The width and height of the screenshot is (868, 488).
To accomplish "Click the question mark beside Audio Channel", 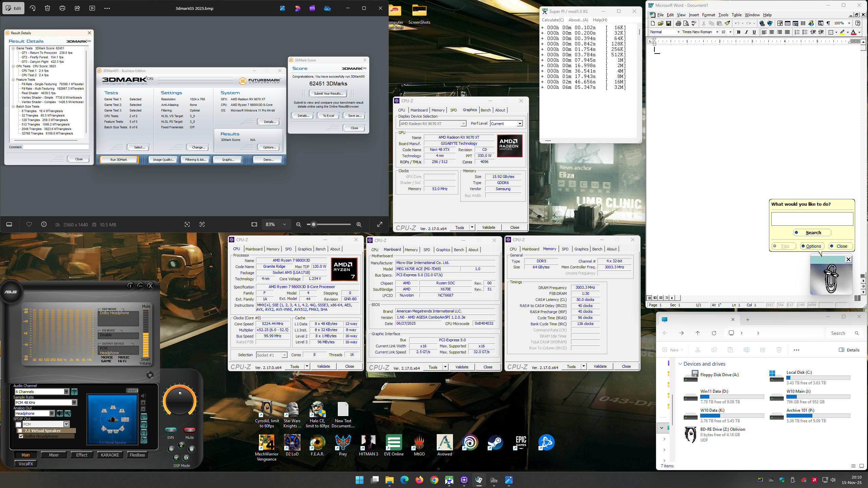I will pyautogui.click(x=74, y=392).
